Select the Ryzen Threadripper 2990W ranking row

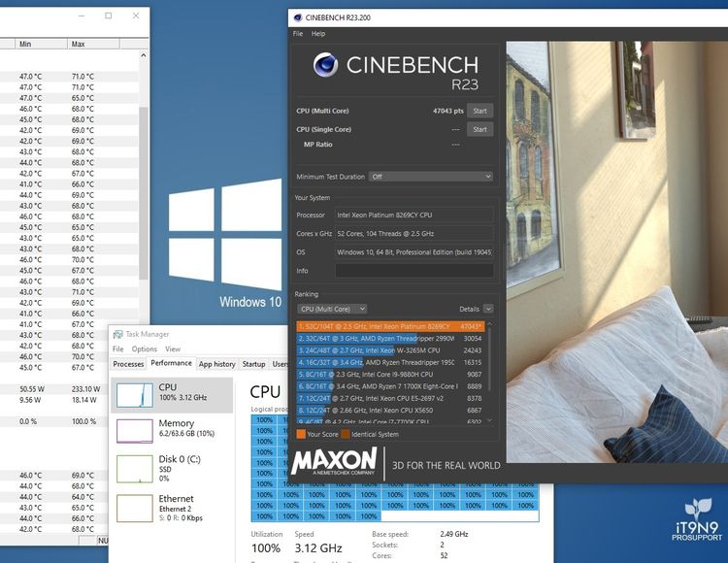tap(390, 339)
